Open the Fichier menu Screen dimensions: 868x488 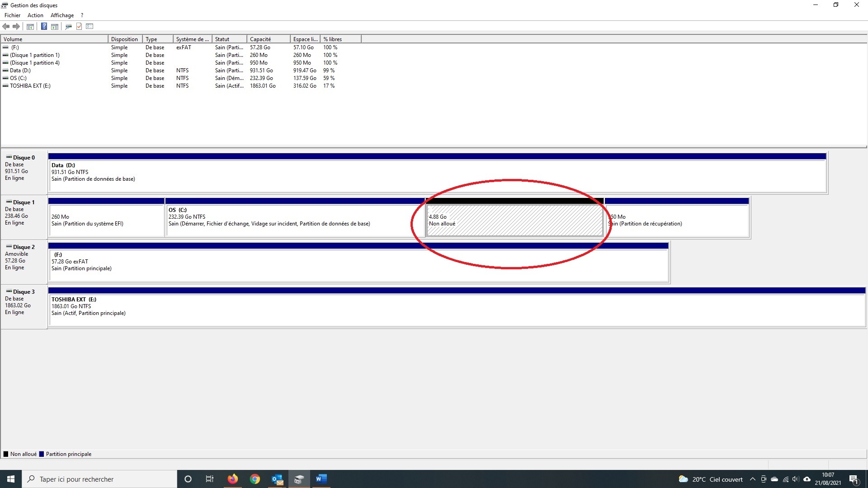(x=12, y=15)
